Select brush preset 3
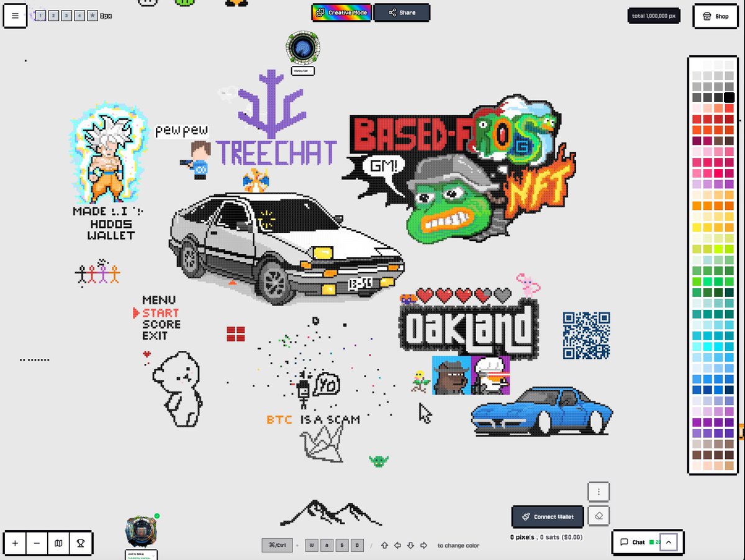745x560 pixels. pyautogui.click(x=66, y=16)
